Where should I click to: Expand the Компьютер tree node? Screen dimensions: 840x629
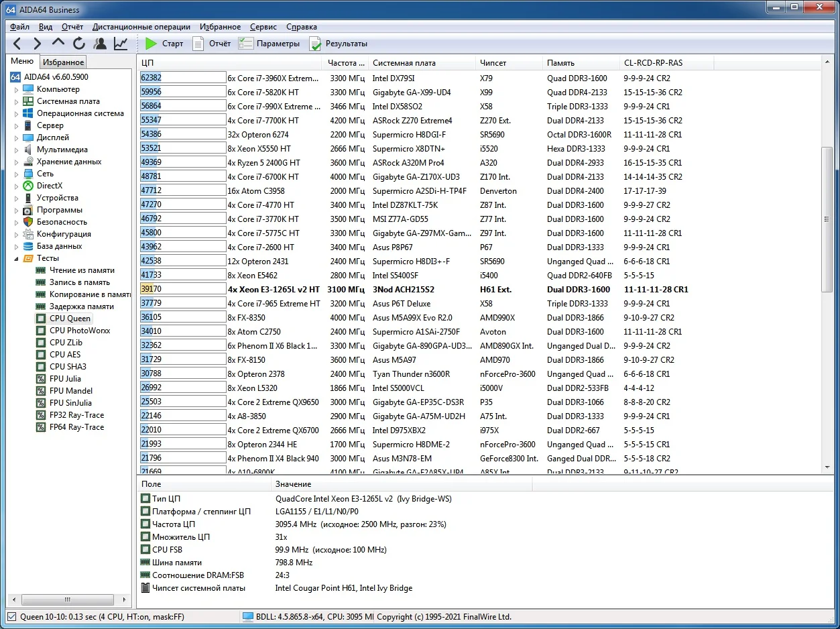[17, 89]
